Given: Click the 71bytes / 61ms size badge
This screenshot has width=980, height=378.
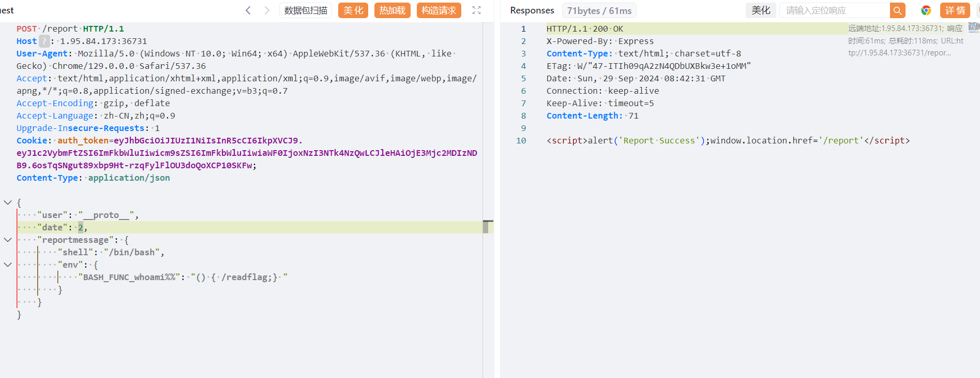Looking at the screenshot, I should tap(599, 10).
